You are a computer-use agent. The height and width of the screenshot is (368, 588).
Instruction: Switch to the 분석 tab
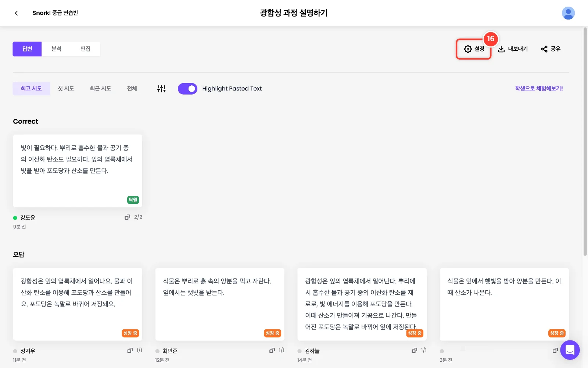[56, 49]
